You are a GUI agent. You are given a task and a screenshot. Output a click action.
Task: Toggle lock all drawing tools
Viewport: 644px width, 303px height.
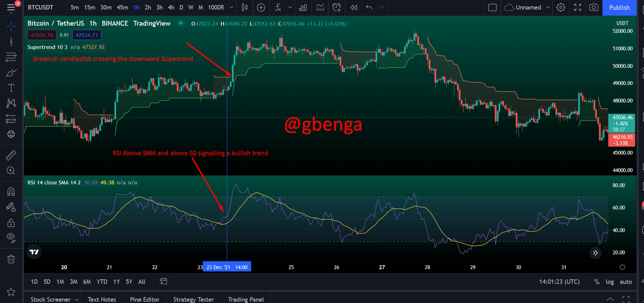tap(11, 222)
